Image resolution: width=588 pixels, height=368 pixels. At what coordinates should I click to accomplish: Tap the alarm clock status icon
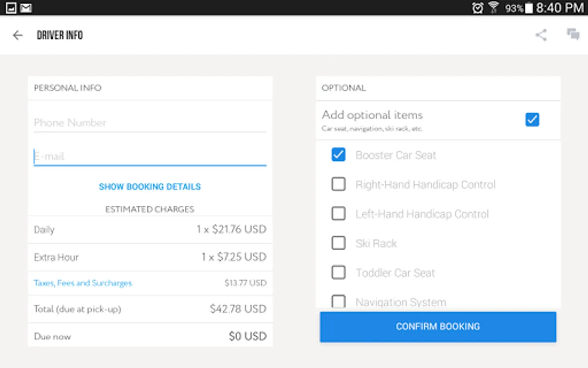click(477, 8)
